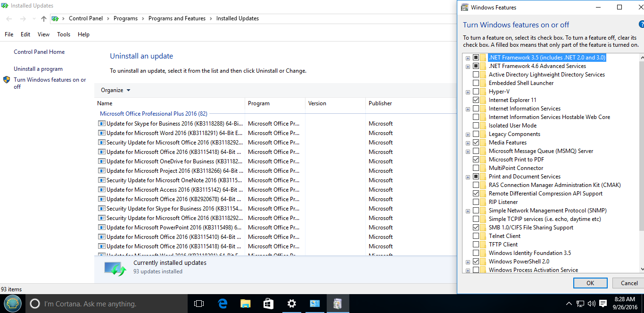Expand Microsoft Message Queue (MSMQ) Server node
This screenshot has width=644, height=313.
pos(468,152)
